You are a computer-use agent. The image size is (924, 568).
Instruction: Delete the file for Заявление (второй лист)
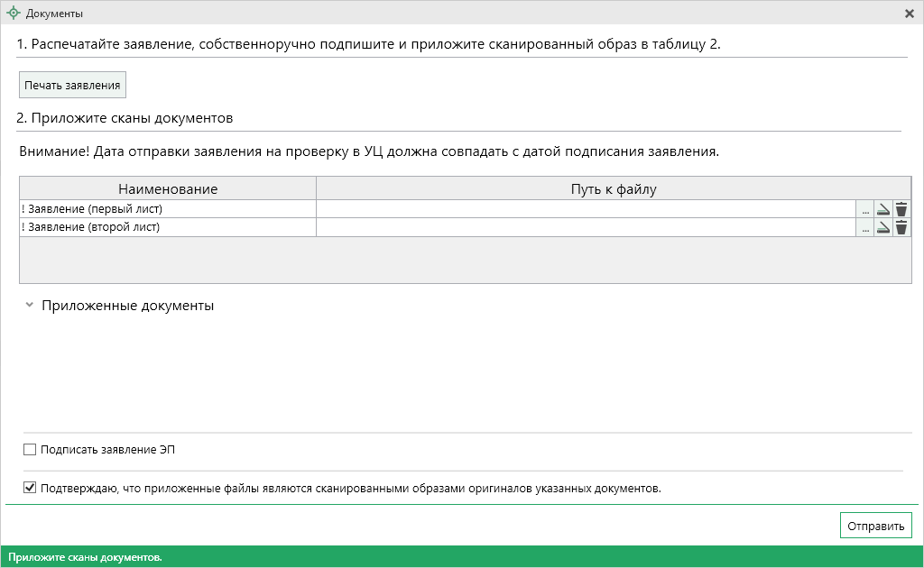click(901, 227)
